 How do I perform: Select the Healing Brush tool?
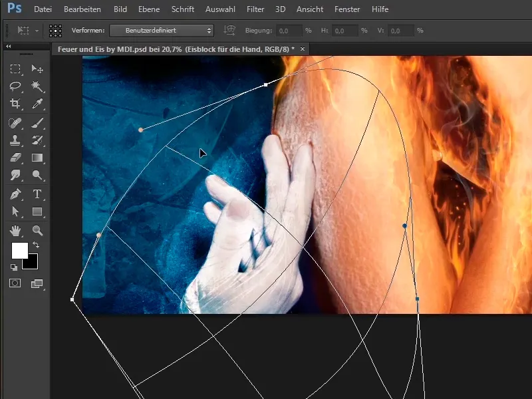15,123
